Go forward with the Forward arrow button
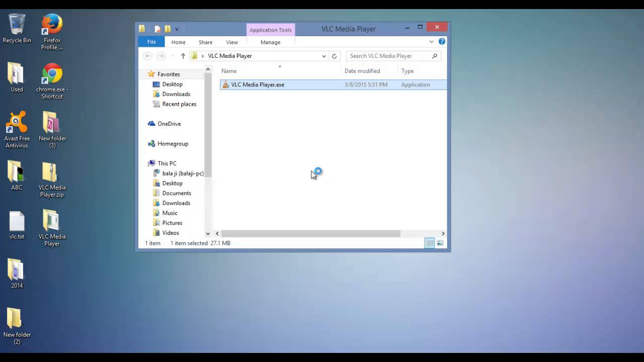644x362 pixels. (161, 56)
